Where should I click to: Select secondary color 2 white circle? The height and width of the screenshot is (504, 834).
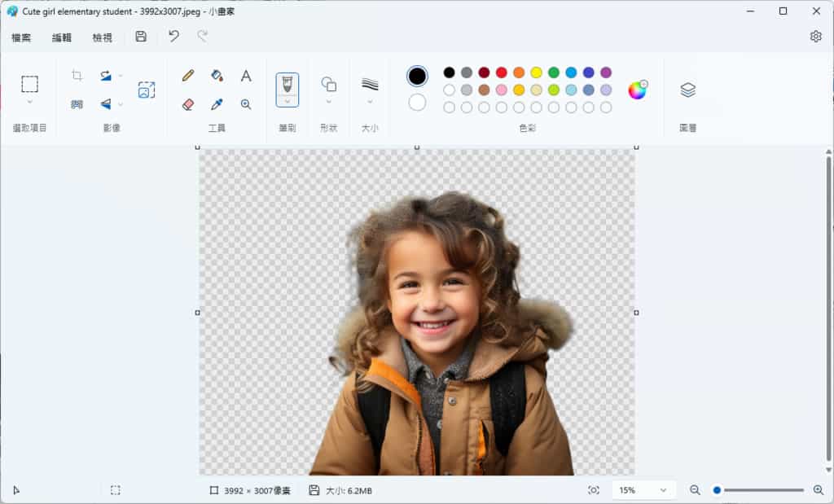click(417, 102)
